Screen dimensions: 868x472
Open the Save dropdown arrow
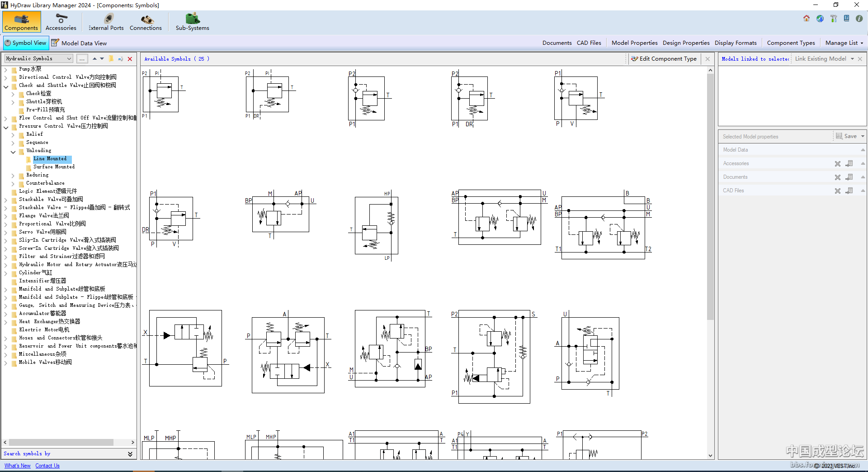point(863,136)
